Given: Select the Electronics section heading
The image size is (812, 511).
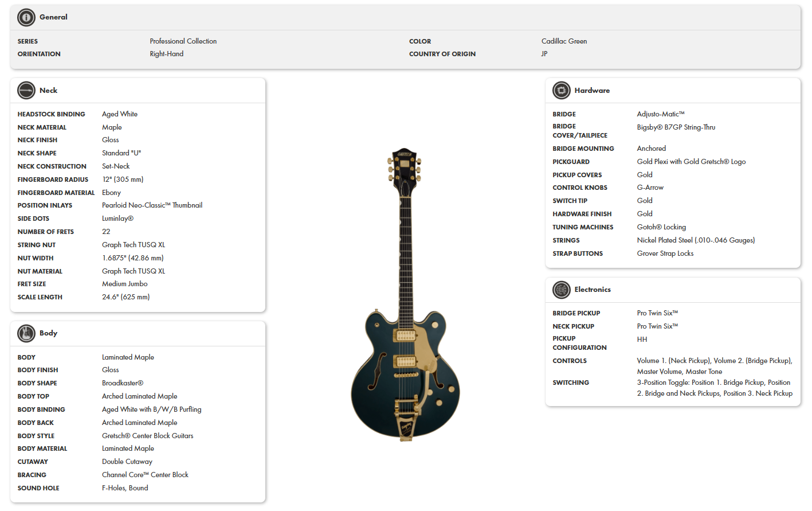Looking at the screenshot, I should pyautogui.click(x=593, y=290).
